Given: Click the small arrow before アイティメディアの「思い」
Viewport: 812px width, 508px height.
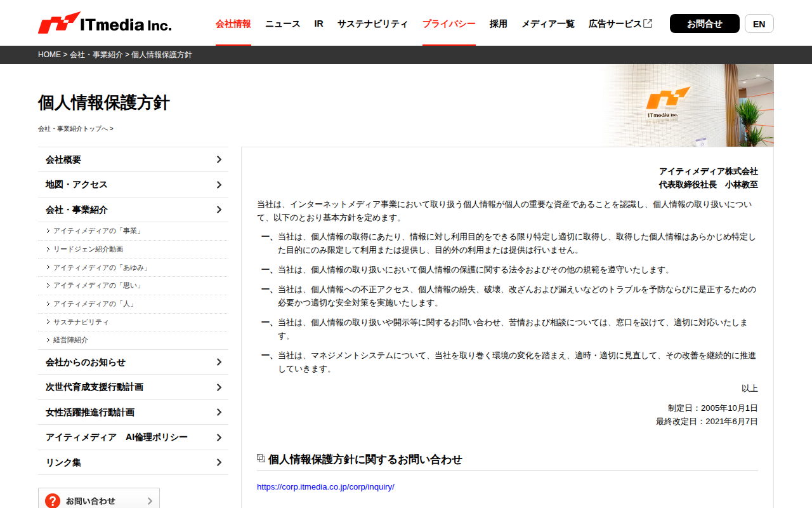Looking at the screenshot, I should pyautogui.click(x=48, y=286).
